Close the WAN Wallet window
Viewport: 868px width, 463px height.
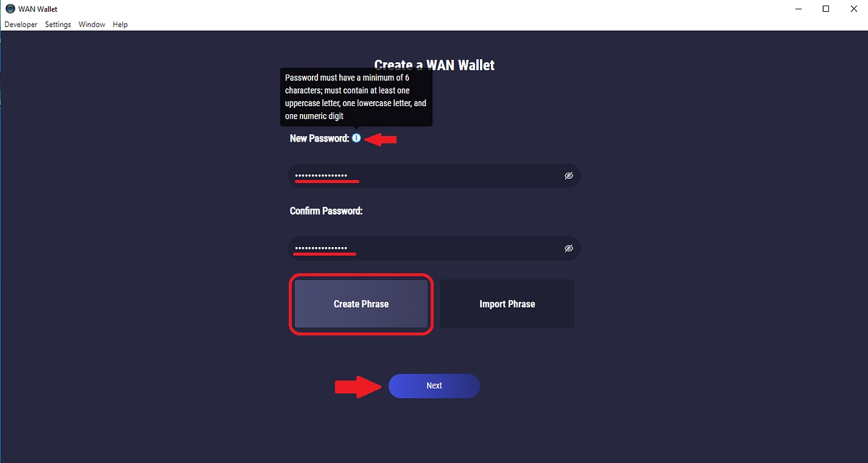click(854, 9)
